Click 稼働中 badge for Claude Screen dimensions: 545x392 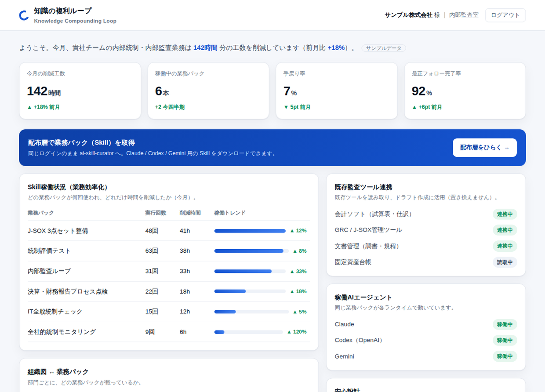pyautogui.click(x=505, y=325)
